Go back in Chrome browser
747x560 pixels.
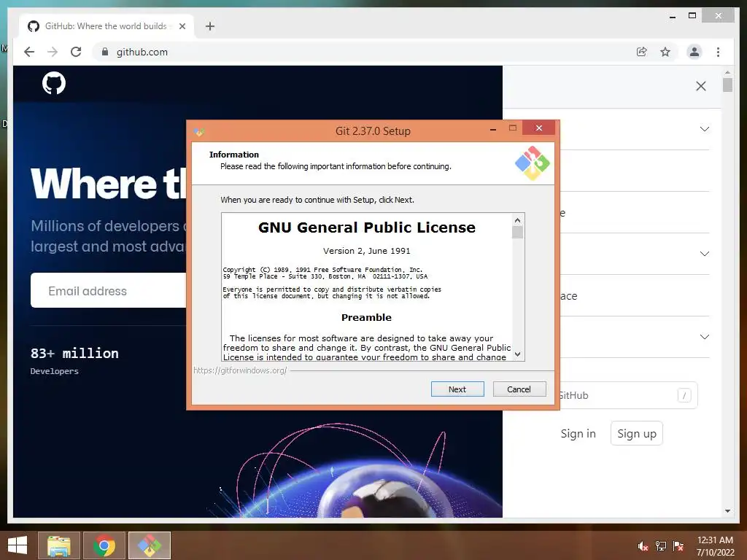29,52
